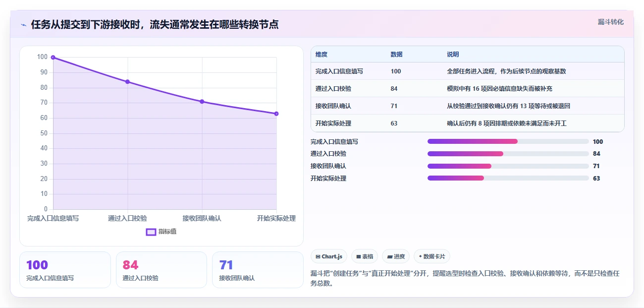Click the icon inside the Chart.js chip
Image resolution: width=644 pixels, height=308 pixels.
click(x=318, y=257)
